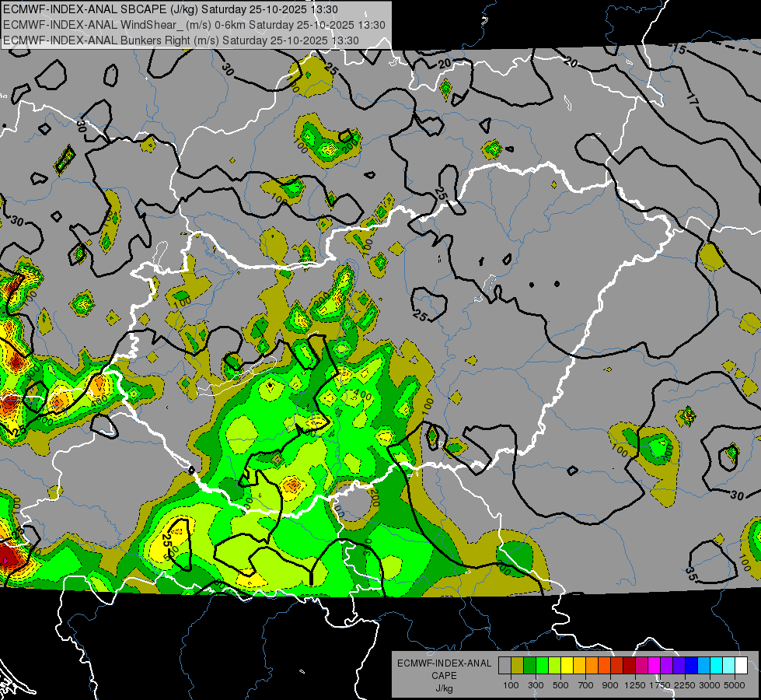
Task: Select the pure blue legend swatch
Action: pyautogui.click(x=692, y=666)
